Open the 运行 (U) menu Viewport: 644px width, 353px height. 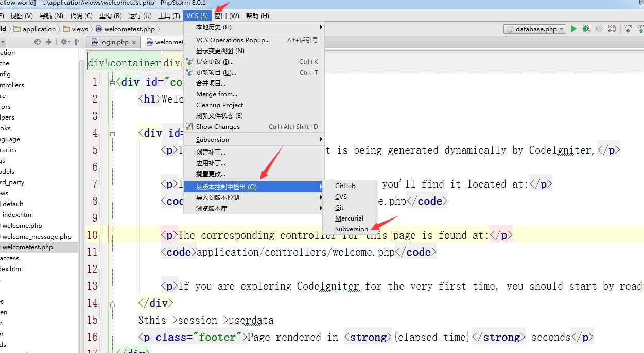(140, 16)
